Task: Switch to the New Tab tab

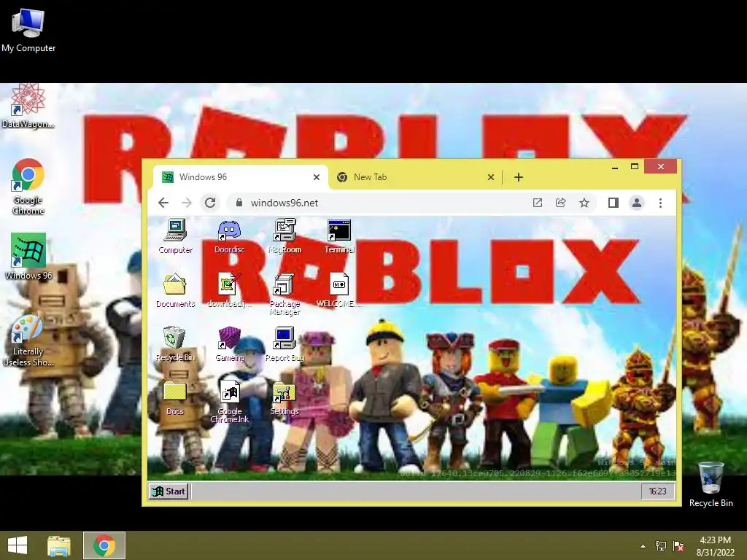Action: point(414,177)
